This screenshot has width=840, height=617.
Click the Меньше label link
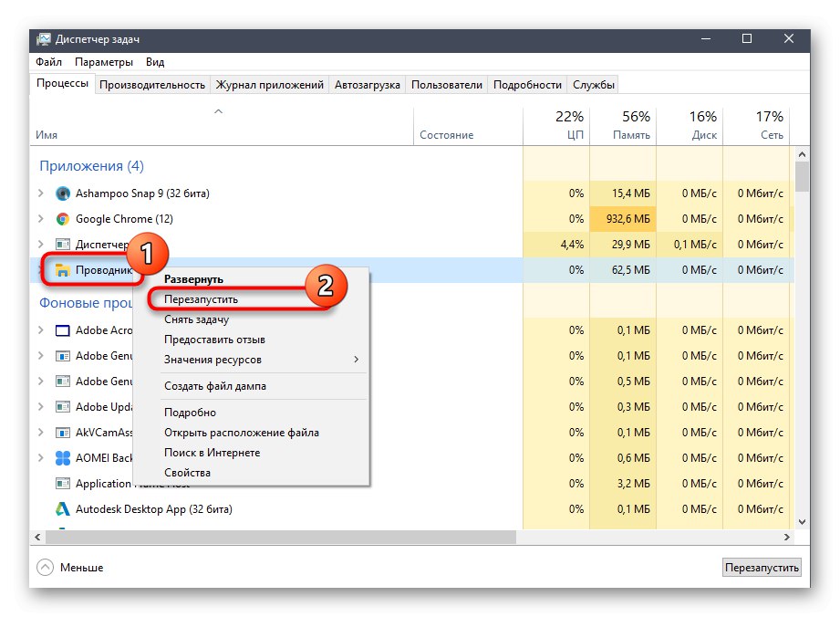pyautogui.click(x=81, y=568)
